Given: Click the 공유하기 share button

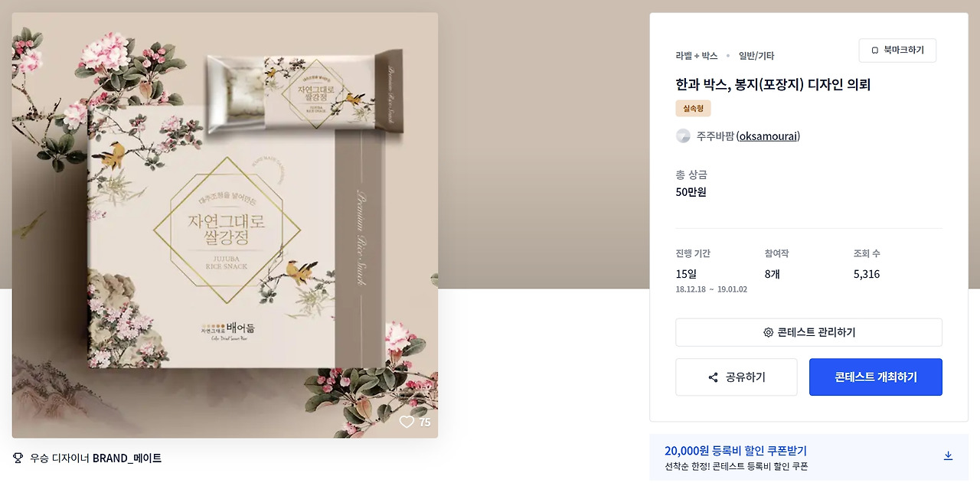Looking at the screenshot, I should click(x=737, y=377).
